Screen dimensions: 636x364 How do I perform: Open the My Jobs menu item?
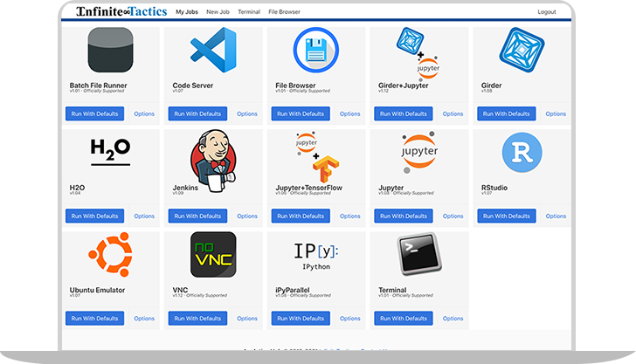coord(187,11)
